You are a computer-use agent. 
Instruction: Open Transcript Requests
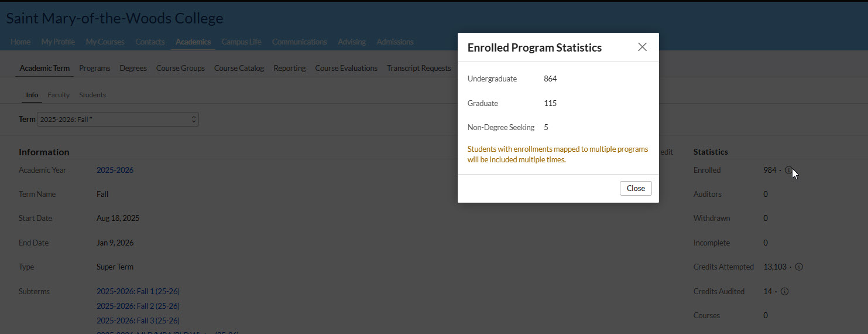(418, 68)
